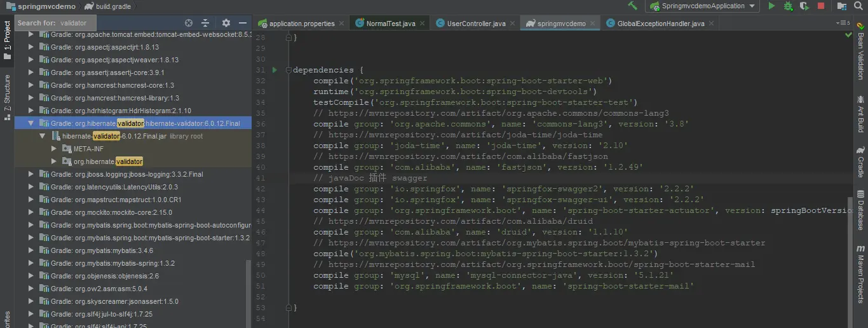Expand Gradle: org.aspectj:aspectjrt:1.8.13
The height and width of the screenshot is (328, 868).
coord(32,47)
